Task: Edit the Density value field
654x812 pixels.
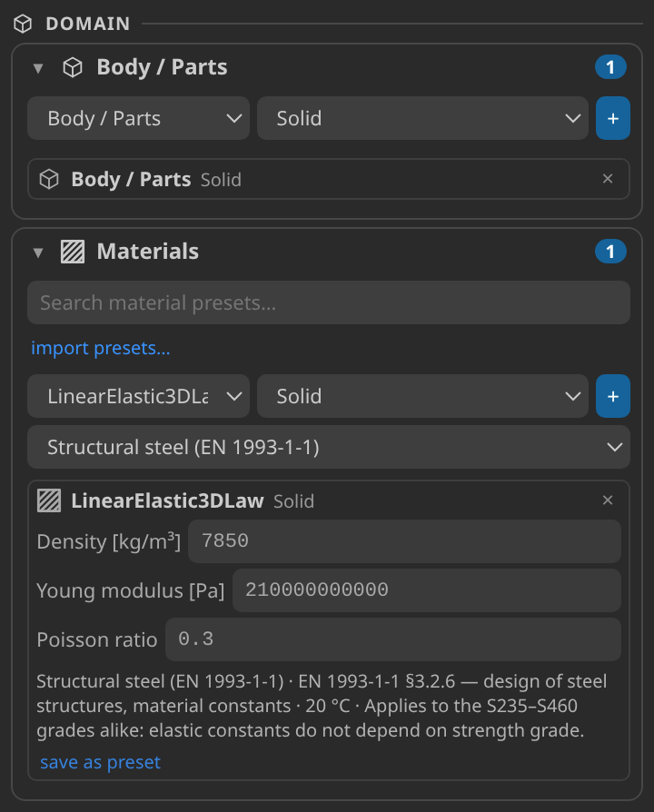Action: tap(404, 541)
